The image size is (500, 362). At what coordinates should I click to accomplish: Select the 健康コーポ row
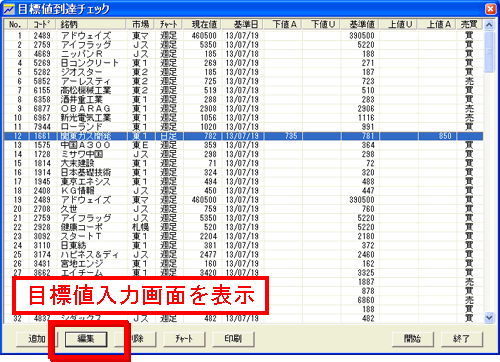pos(244,227)
